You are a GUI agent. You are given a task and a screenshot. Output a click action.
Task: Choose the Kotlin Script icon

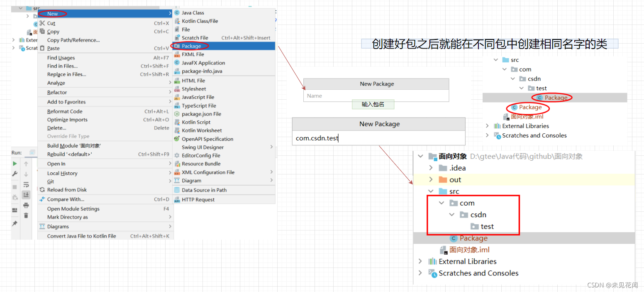pyautogui.click(x=177, y=122)
